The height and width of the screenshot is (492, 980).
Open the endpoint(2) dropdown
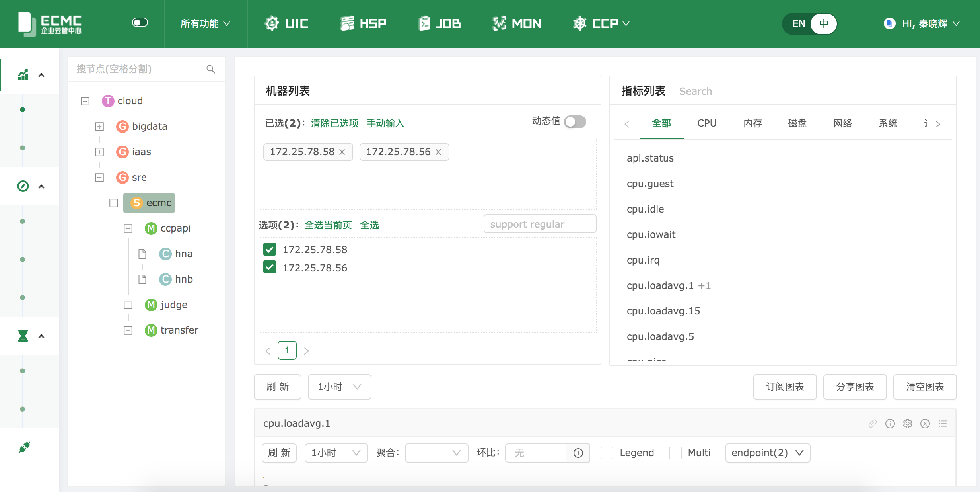tap(768, 453)
